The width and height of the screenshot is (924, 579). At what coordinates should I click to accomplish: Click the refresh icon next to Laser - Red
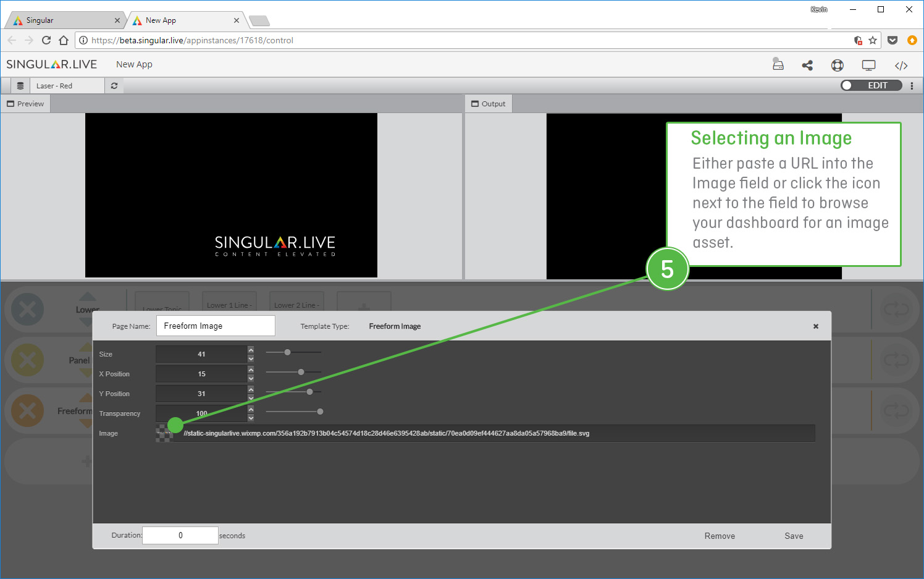point(114,86)
